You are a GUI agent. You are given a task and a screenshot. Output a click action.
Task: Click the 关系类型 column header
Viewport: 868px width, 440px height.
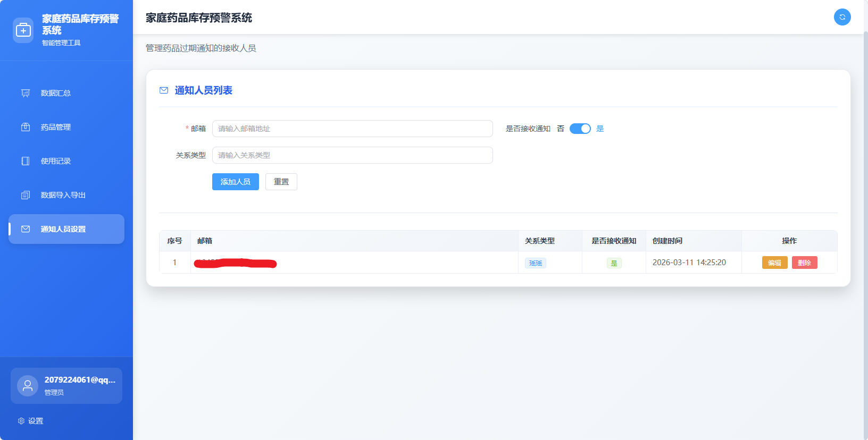pos(550,241)
